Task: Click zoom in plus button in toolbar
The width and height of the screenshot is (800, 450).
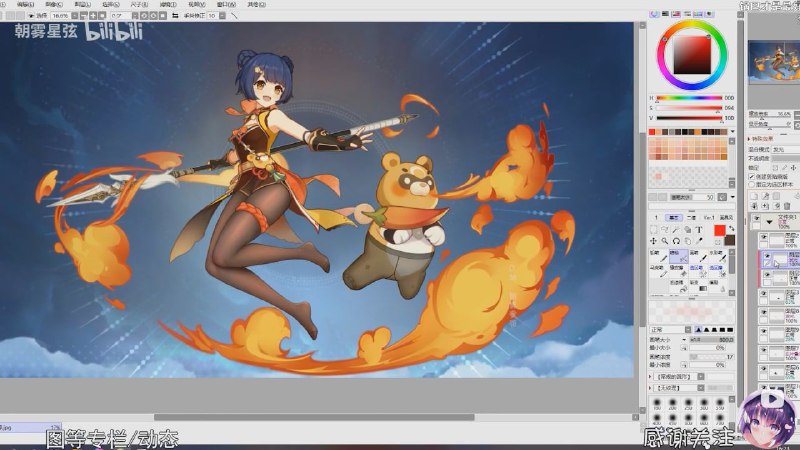Action: coord(93,16)
